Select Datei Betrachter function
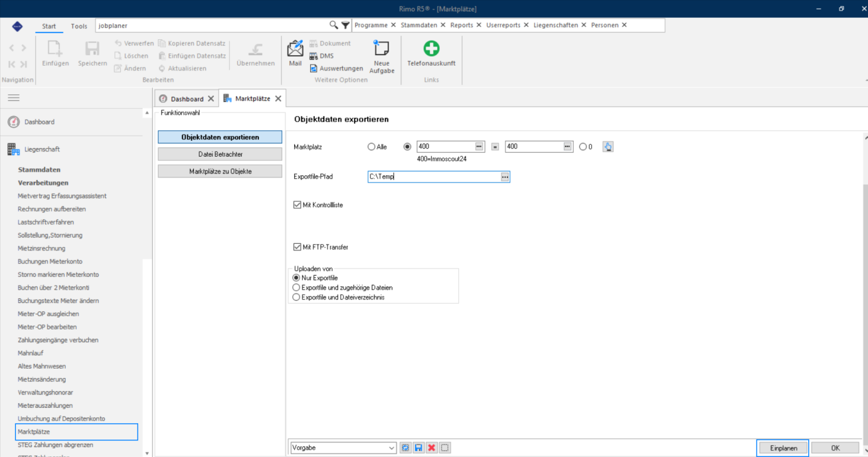 220,154
